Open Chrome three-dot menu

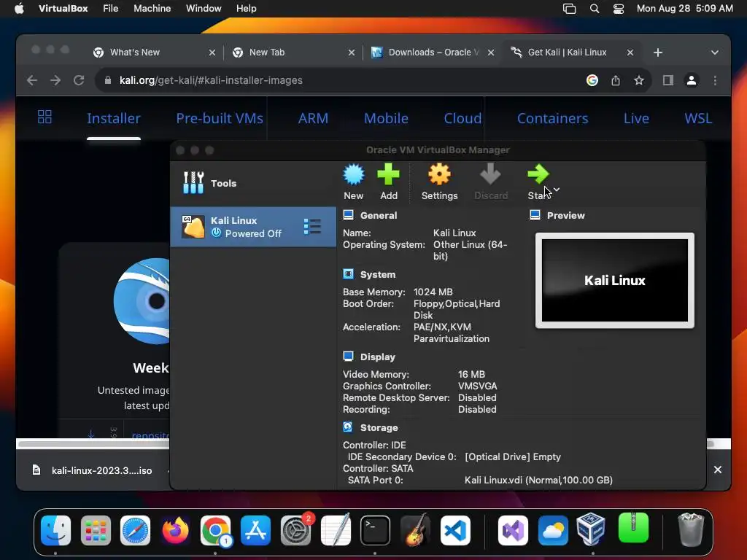pyautogui.click(x=715, y=80)
